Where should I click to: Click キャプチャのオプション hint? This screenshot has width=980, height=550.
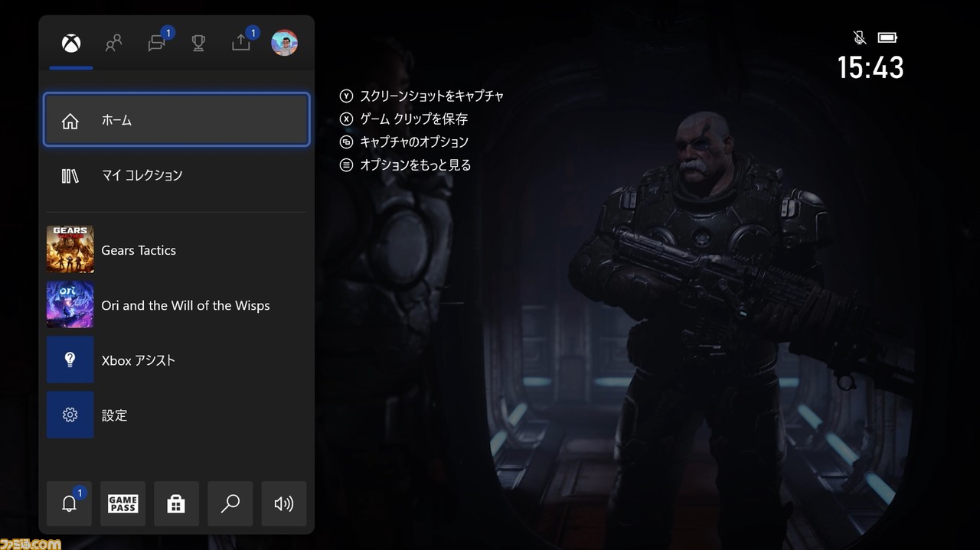[x=414, y=142]
